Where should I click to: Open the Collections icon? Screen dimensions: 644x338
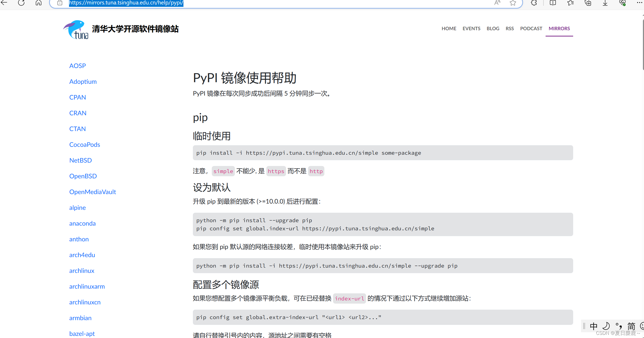pyautogui.click(x=588, y=3)
